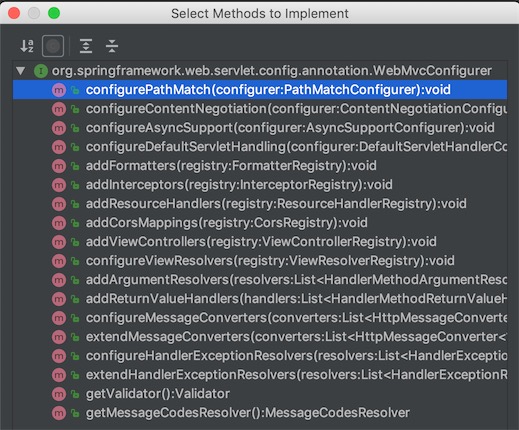
Task: Collapse the WebMvcConfigurer tree node arrow
Action: pyautogui.click(x=21, y=71)
